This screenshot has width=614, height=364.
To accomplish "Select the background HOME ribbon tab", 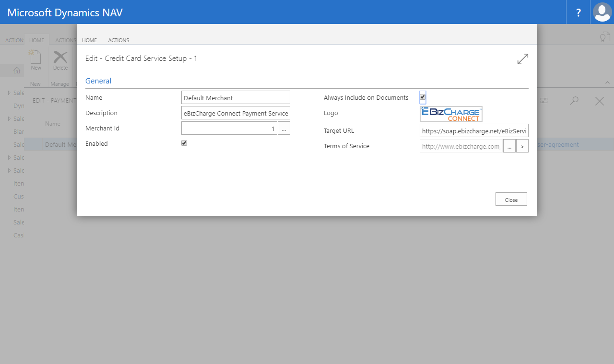I will (37, 40).
